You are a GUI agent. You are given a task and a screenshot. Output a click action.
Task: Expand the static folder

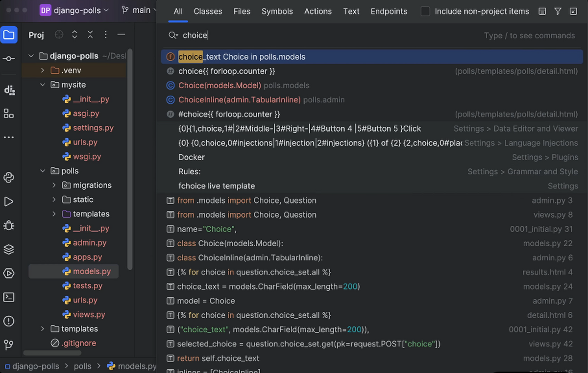pyautogui.click(x=54, y=200)
